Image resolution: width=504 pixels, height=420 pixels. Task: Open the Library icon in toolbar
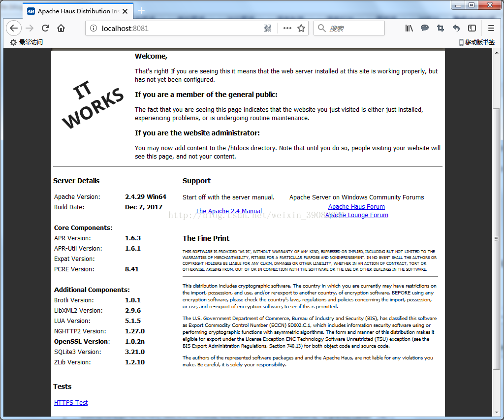409,28
